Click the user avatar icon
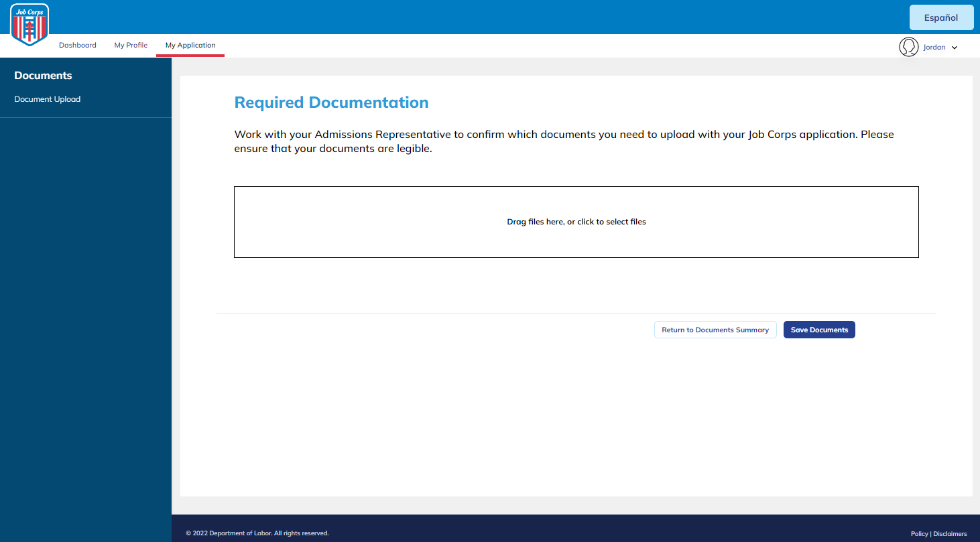Viewport: 980px width, 542px height. pyautogui.click(x=908, y=47)
